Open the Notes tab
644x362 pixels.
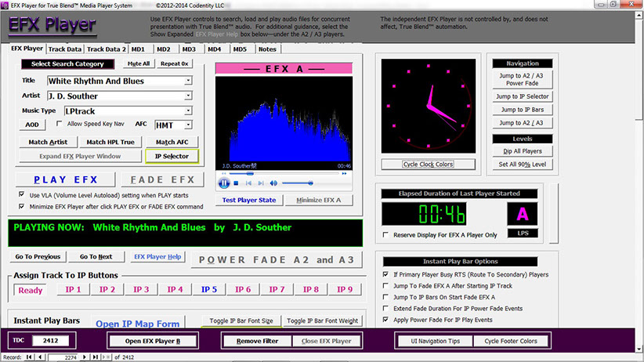(x=266, y=49)
